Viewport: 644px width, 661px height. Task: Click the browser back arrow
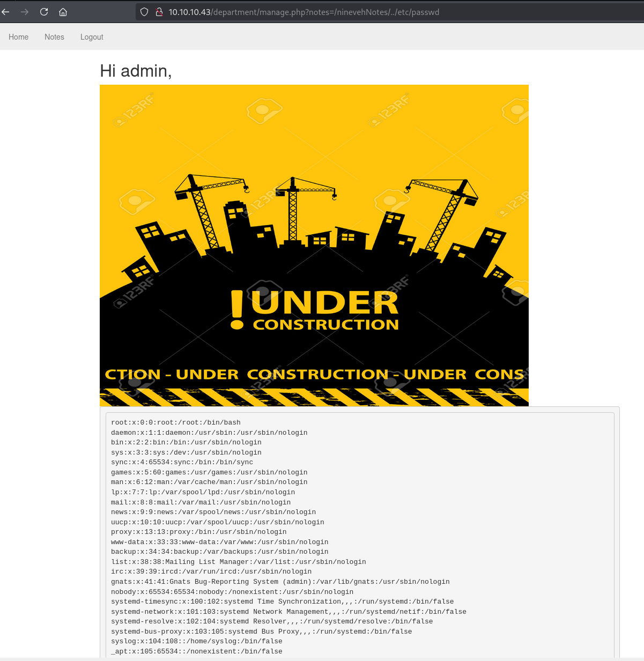click(x=5, y=12)
